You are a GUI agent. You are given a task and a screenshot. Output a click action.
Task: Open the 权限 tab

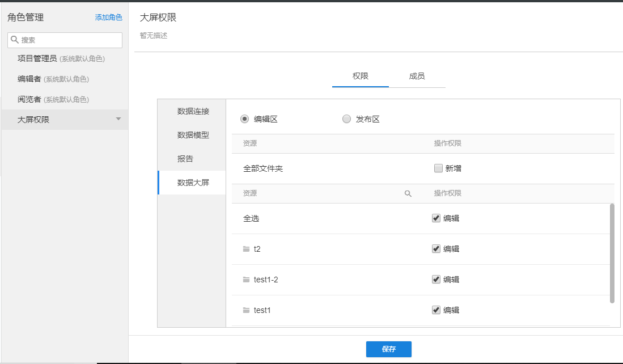click(360, 76)
